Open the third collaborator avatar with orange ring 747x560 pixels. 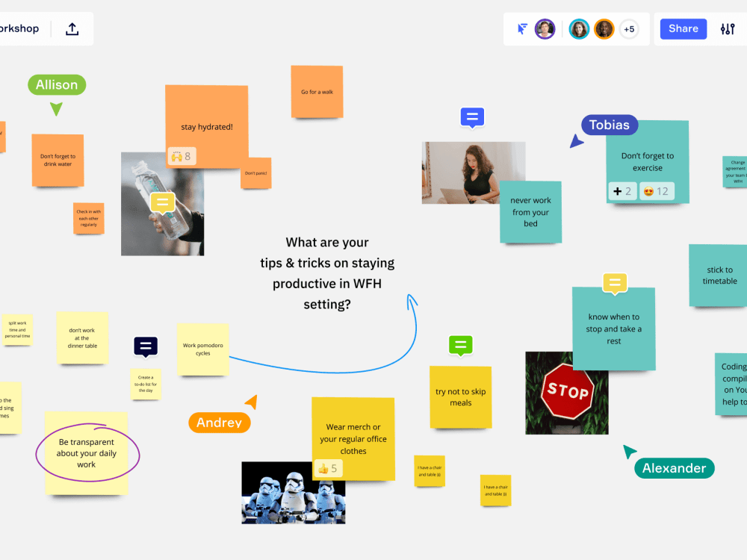point(604,29)
